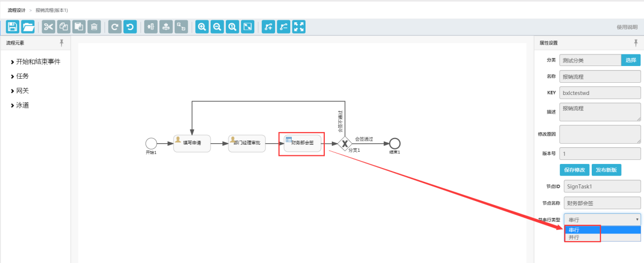Click the Redo arrow icon
This screenshot has width=644, height=263.
click(115, 27)
